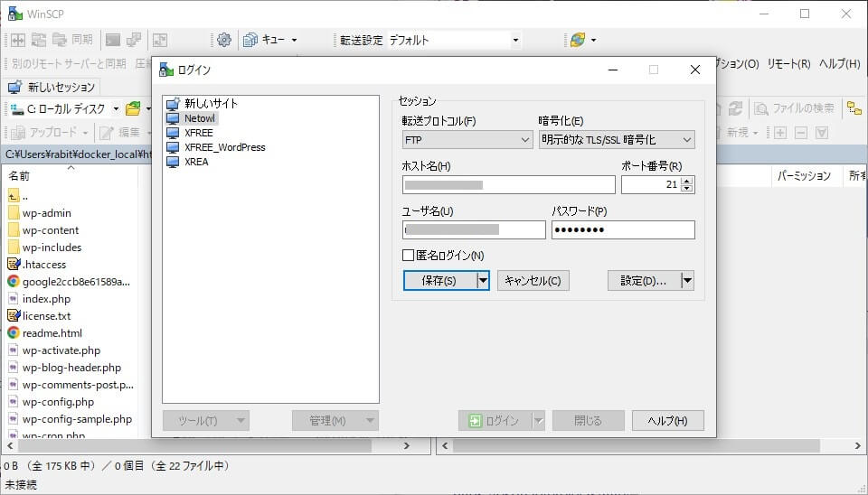Image resolution: width=868 pixels, height=495 pixels.
Task: Select the readme.html file
Action: coord(52,333)
